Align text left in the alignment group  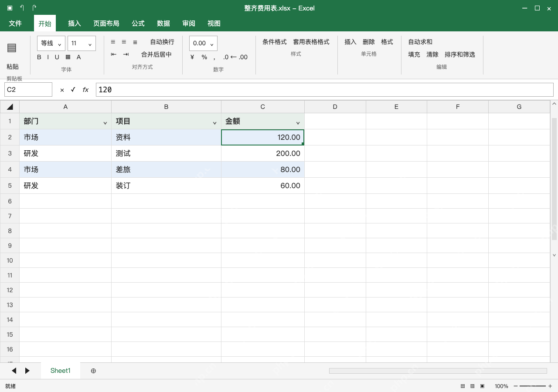tap(113, 42)
